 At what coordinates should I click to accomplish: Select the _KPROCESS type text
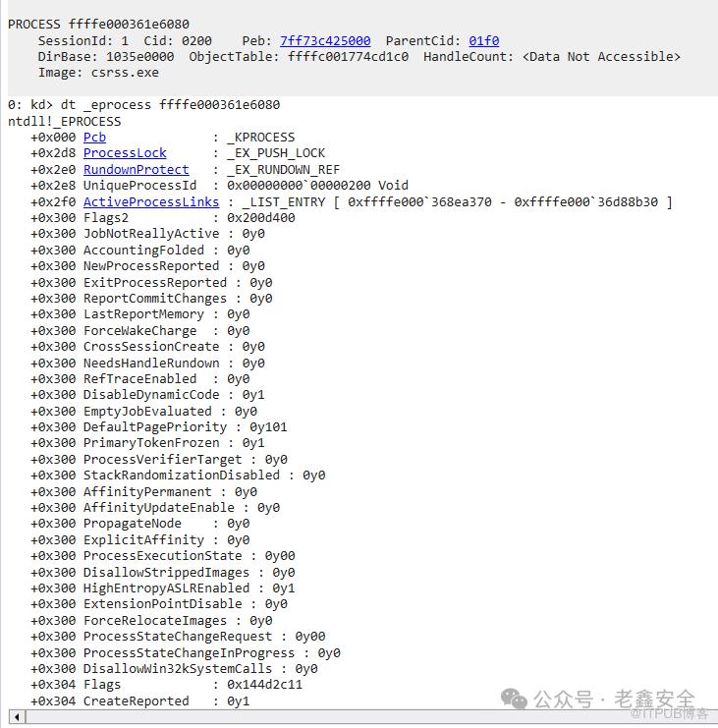click(261, 138)
